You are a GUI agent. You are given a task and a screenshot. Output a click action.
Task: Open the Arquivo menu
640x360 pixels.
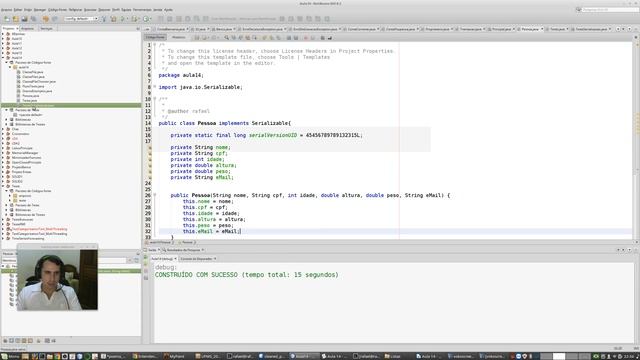pos(6,9)
